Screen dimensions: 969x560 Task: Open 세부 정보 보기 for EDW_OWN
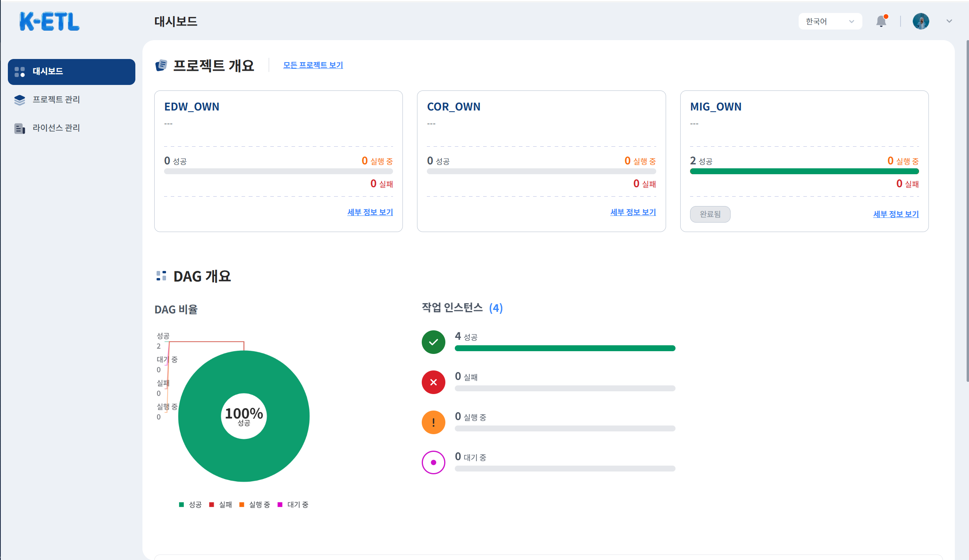pyautogui.click(x=370, y=212)
